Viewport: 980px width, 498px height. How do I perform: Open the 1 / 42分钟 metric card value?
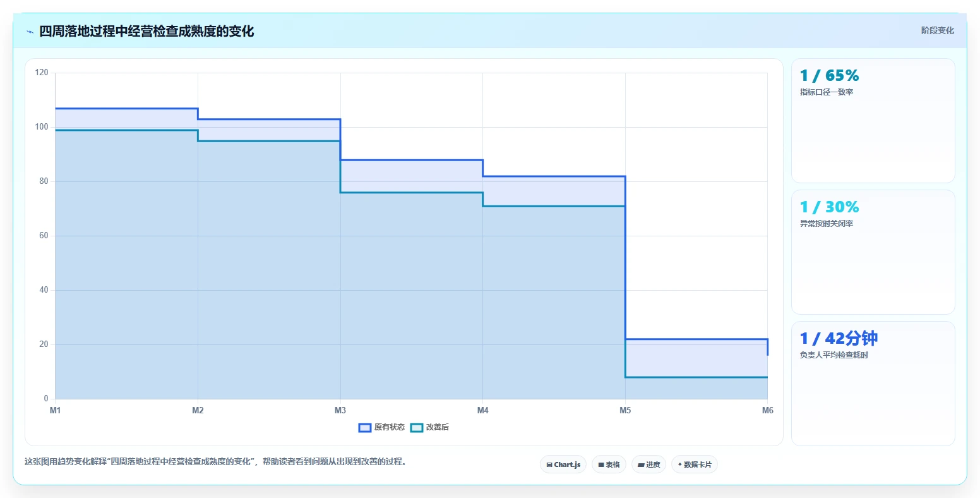tap(839, 339)
